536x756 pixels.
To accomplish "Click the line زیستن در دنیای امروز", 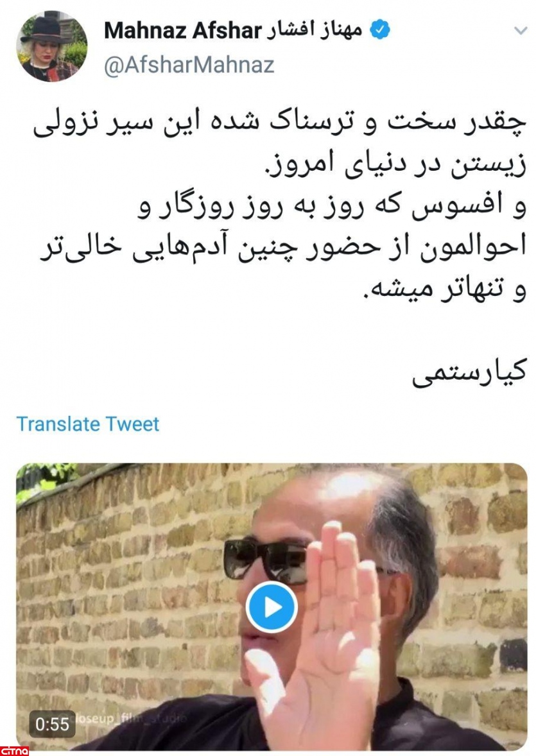I will [395, 166].
